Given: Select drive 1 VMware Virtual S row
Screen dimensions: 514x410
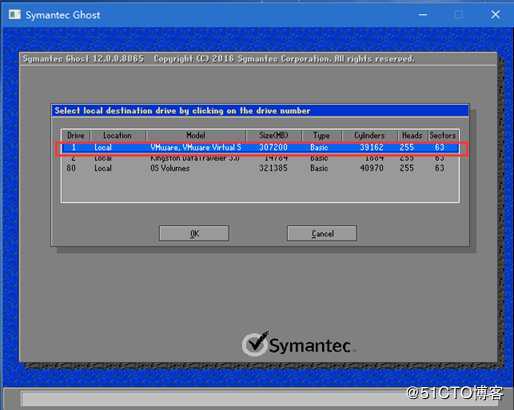Looking at the screenshot, I should (x=261, y=148).
